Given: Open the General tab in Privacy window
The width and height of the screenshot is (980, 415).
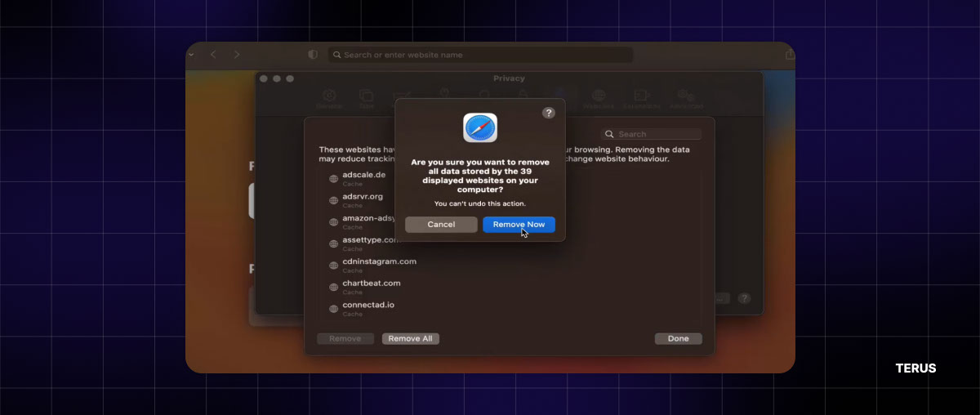Looking at the screenshot, I should [329, 99].
